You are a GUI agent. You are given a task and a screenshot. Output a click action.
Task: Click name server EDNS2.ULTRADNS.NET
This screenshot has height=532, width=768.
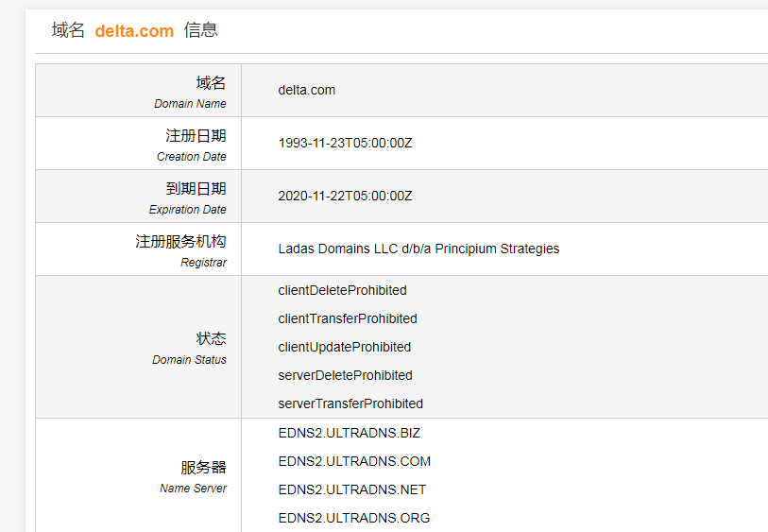coord(352,489)
